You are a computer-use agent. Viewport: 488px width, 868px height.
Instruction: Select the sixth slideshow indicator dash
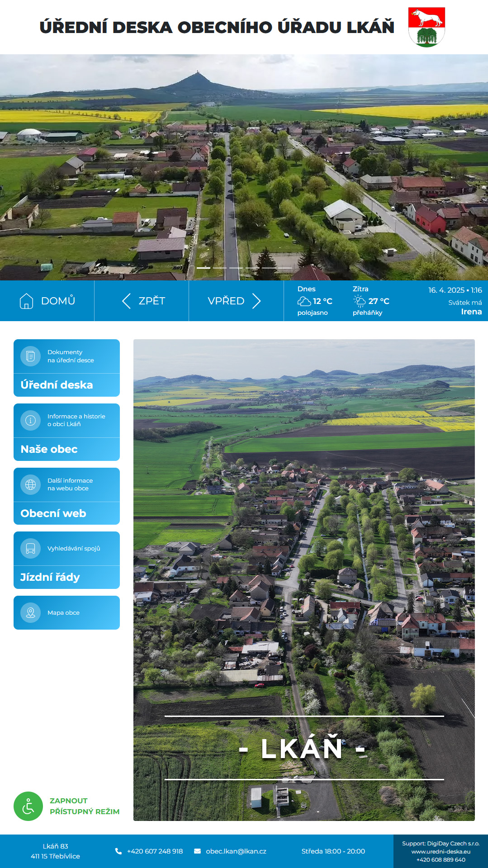tap(285, 268)
